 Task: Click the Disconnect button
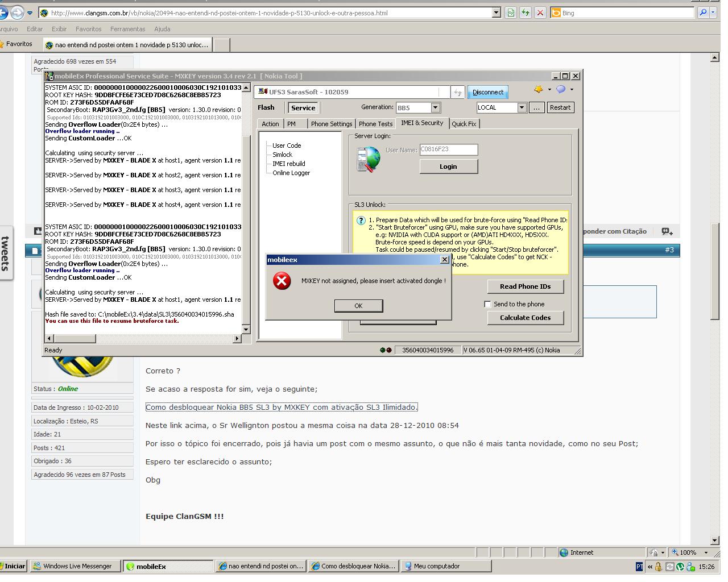click(488, 92)
